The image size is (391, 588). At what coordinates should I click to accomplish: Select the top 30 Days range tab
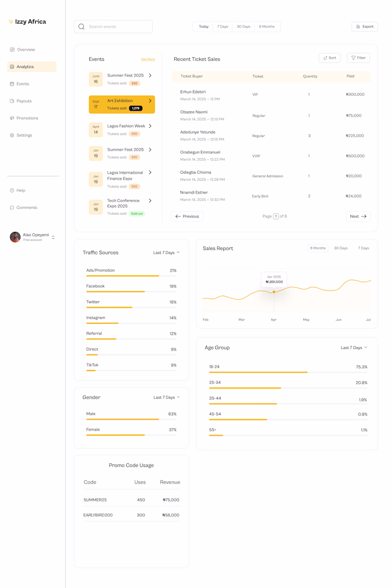[x=243, y=27]
